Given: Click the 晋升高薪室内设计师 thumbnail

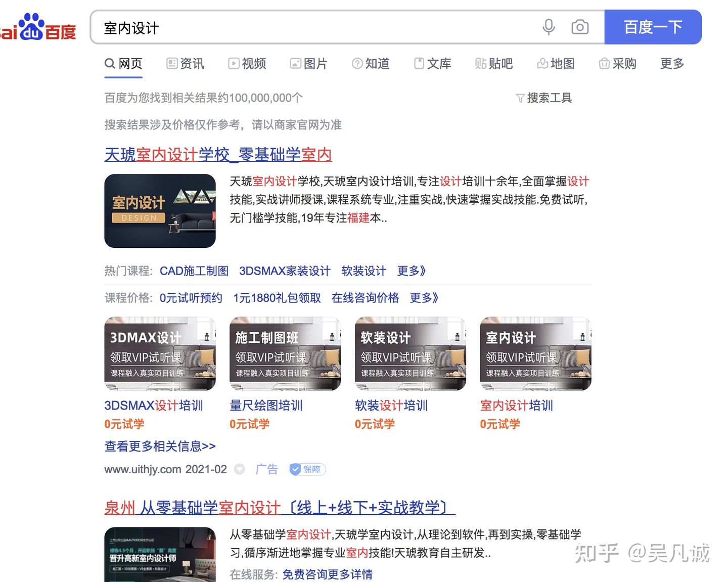Looking at the screenshot, I should point(160,555).
